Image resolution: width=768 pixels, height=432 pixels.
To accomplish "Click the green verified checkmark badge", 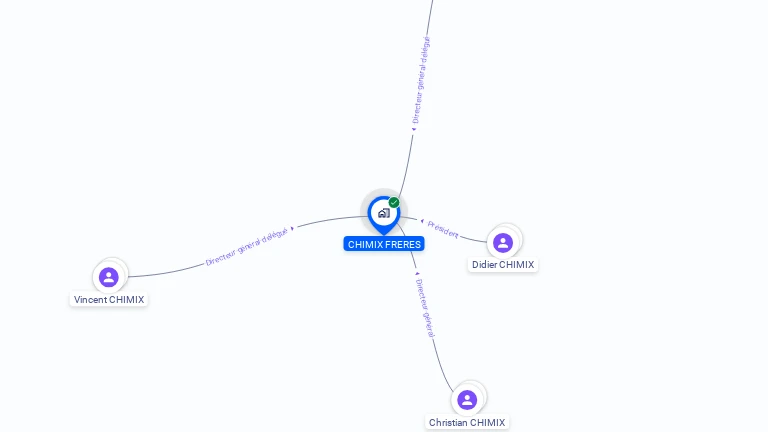I will click(x=394, y=202).
